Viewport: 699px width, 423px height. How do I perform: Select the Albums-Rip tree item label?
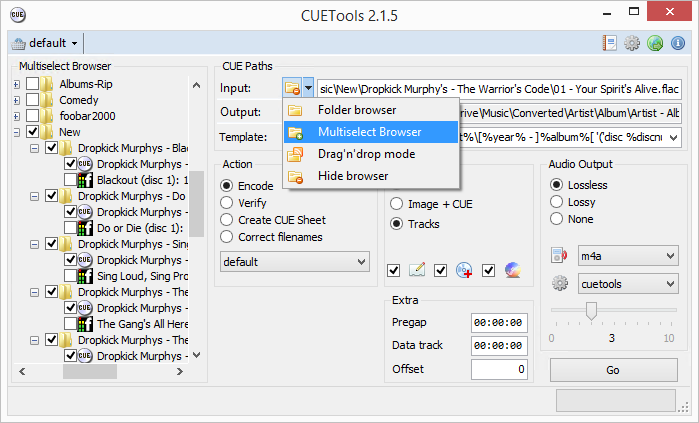86,84
